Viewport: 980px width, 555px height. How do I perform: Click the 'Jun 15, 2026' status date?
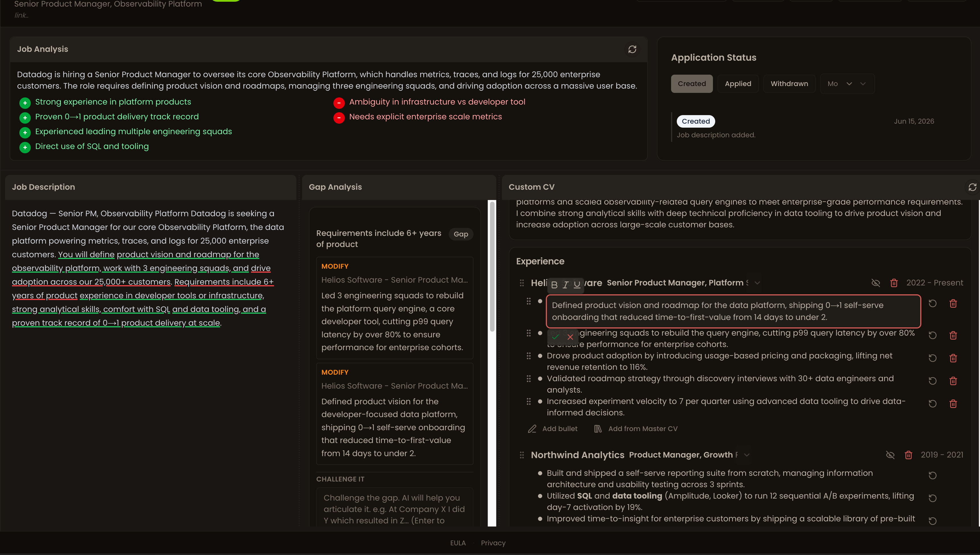click(x=914, y=121)
